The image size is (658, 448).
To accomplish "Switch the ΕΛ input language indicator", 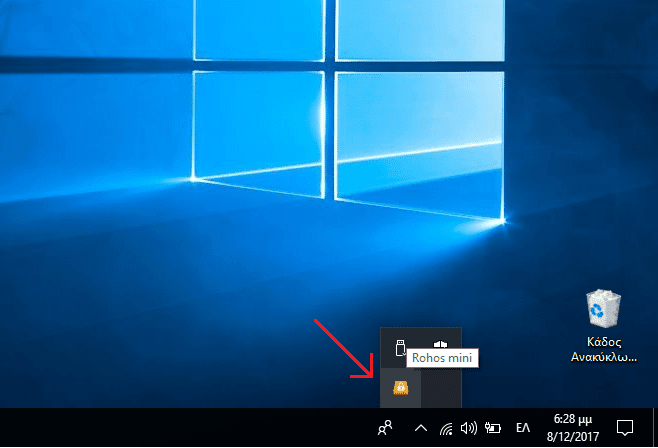I will 523,428.
